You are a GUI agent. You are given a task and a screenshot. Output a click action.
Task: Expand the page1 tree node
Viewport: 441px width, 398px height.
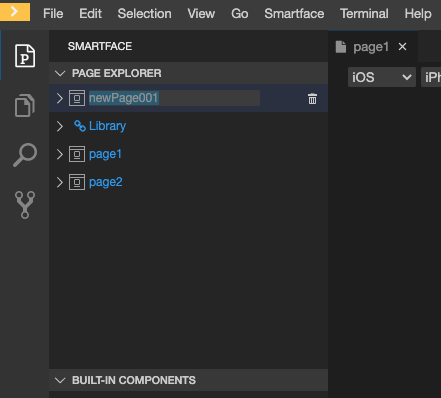60,154
